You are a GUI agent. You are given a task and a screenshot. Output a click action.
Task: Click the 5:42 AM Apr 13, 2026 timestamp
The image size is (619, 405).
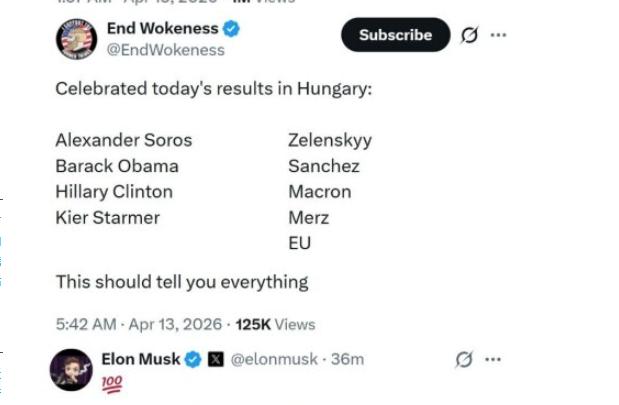click(139, 324)
